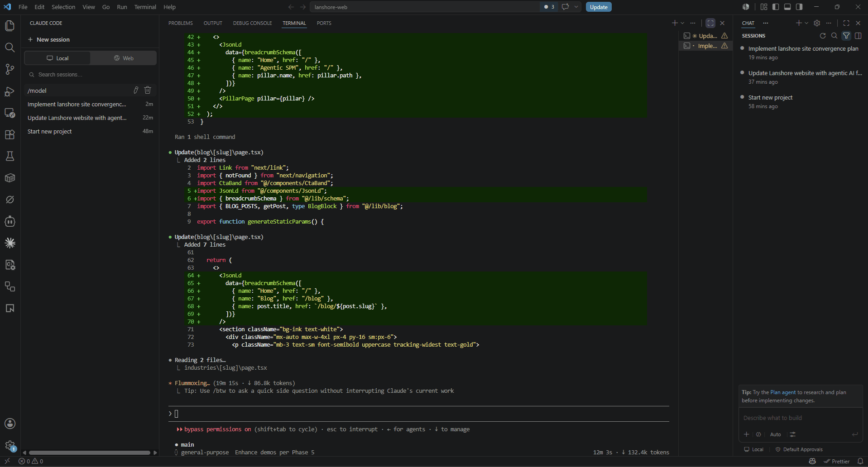Open the Default Approvals picker
The width and height of the screenshot is (868, 467).
[799, 449]
